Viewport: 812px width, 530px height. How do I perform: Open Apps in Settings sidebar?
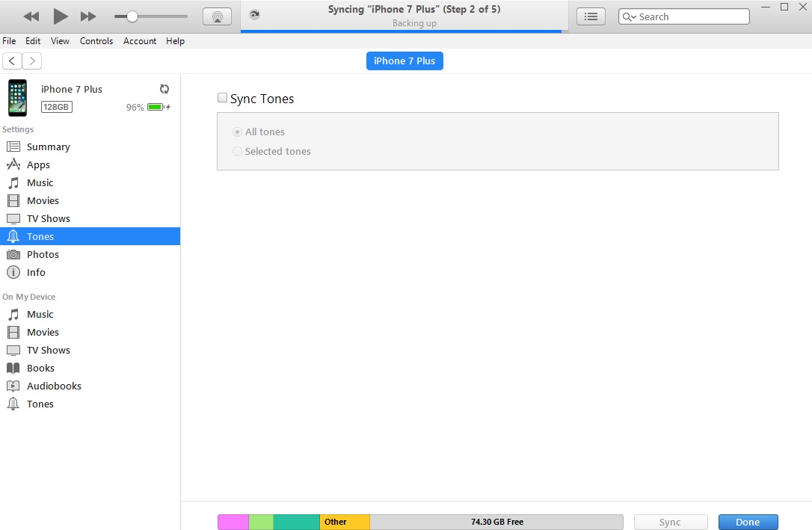point(90,164)
